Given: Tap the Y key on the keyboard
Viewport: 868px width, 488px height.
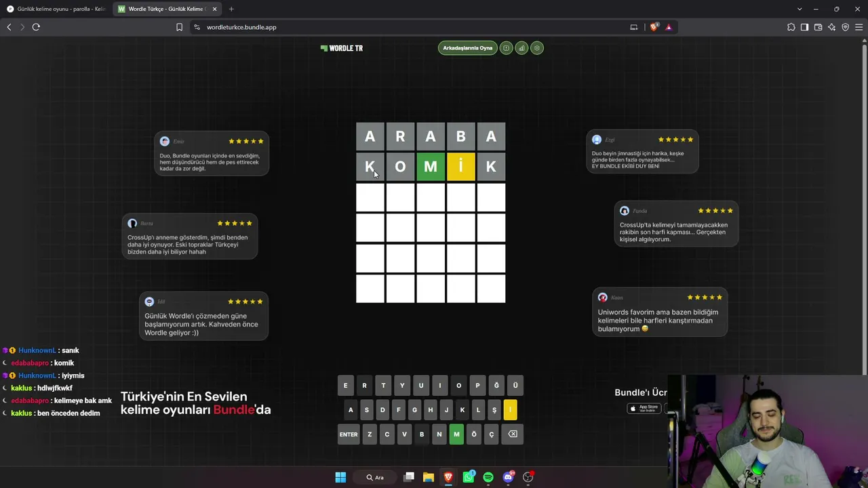Looking at the screenshot, I should [x=402, y=386].
